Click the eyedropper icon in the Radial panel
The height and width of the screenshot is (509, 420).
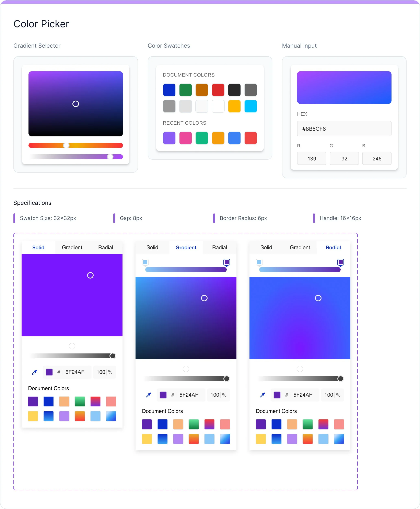[x=262, y=395]
